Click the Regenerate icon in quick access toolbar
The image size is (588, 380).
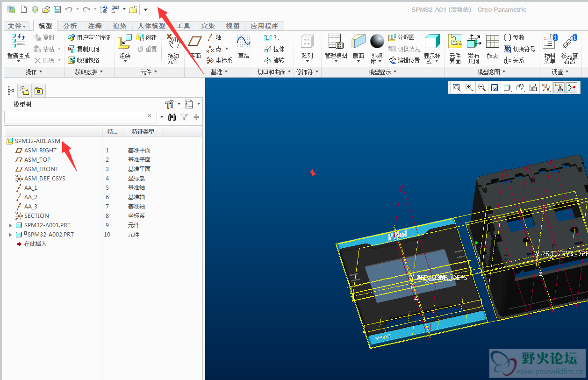(104, 9)
